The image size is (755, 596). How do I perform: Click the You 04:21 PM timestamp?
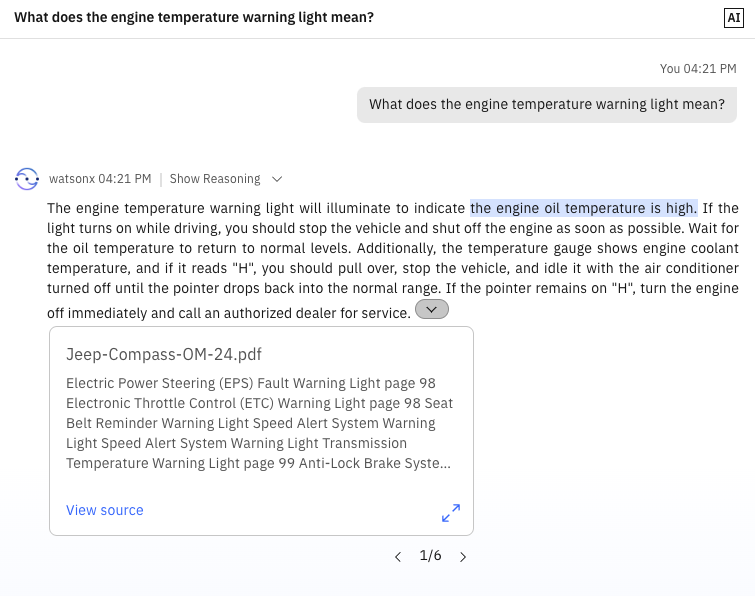[x=698, y=69]
